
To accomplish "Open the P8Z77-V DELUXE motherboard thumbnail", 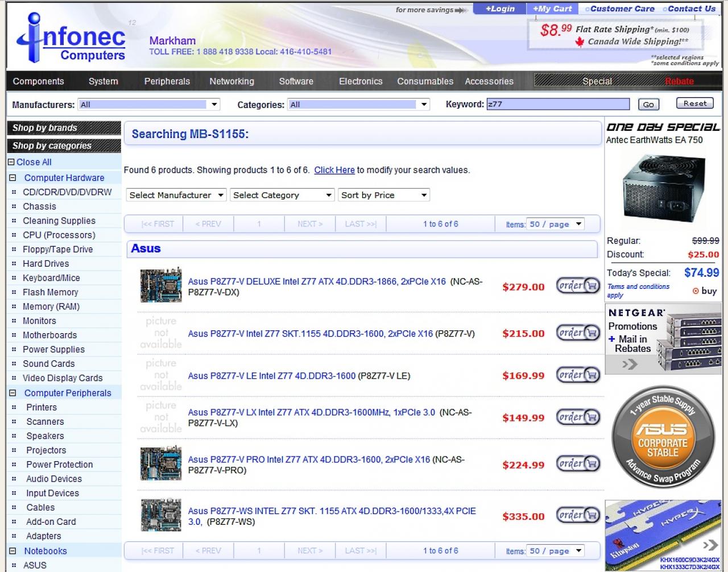I will point(161,285).
